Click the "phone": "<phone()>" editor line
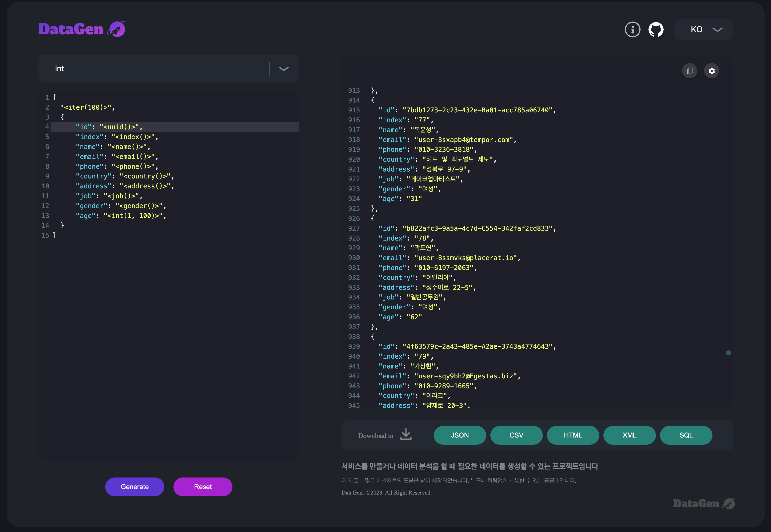Image resolution: width=771 pixels, height=532 pixels. 117,166
